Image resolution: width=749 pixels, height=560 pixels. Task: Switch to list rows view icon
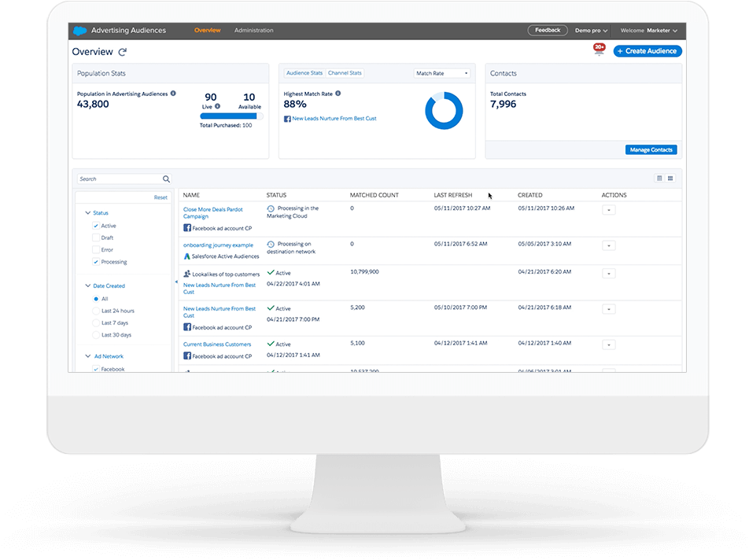pyautogui.click(x=670, y=179)
